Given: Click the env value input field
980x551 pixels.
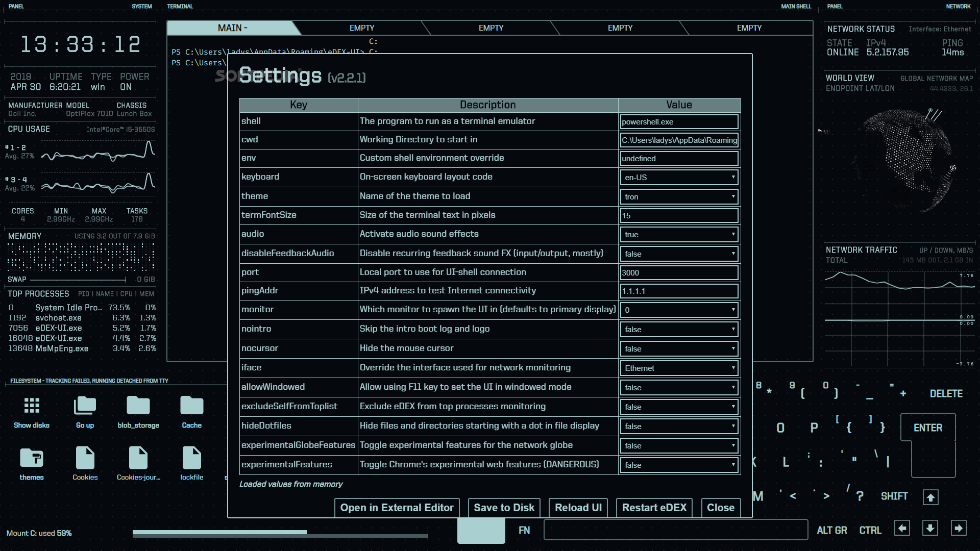Looking at the screenshot, I should (x=679, y=159).
